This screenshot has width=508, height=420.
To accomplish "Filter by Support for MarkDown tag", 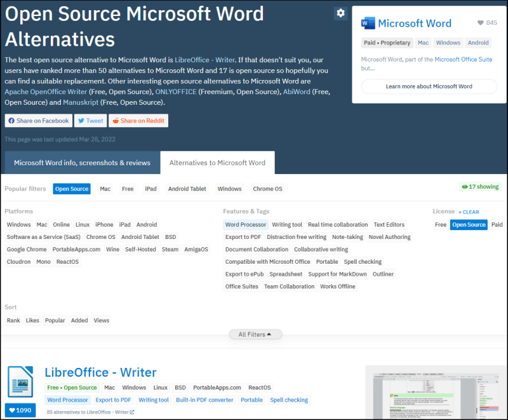I will point(337,274).
